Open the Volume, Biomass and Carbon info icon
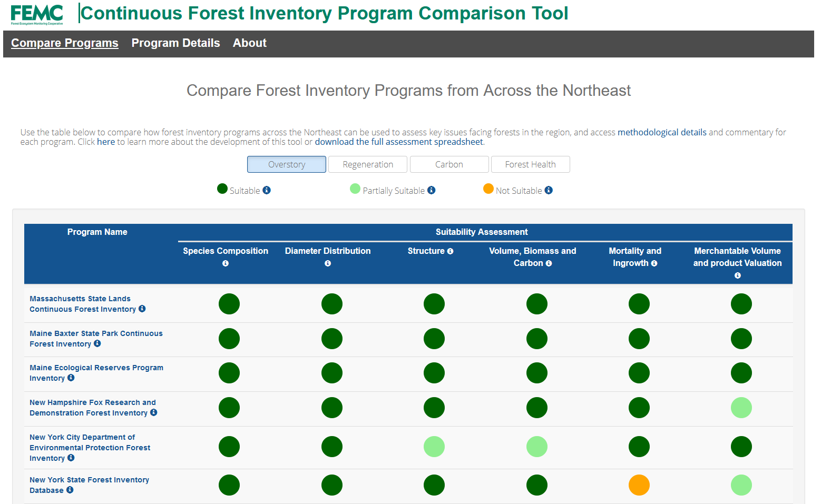This screenshot has width=821, height=504. tap(550, 263)
